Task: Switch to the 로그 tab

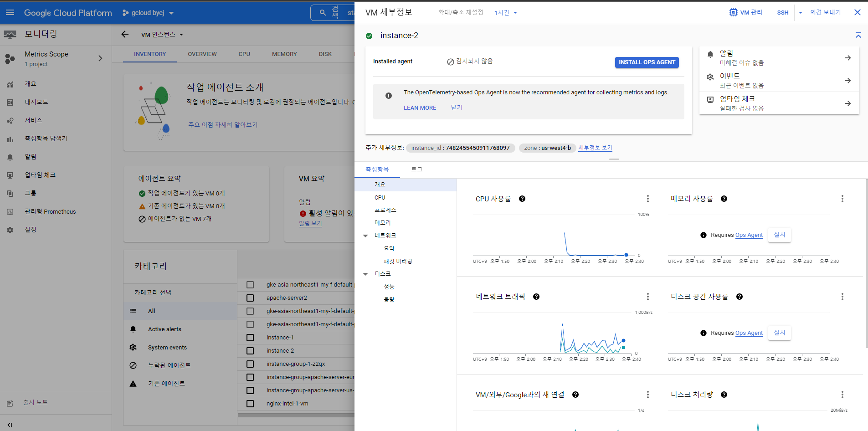Action: [x=417, y=169]
